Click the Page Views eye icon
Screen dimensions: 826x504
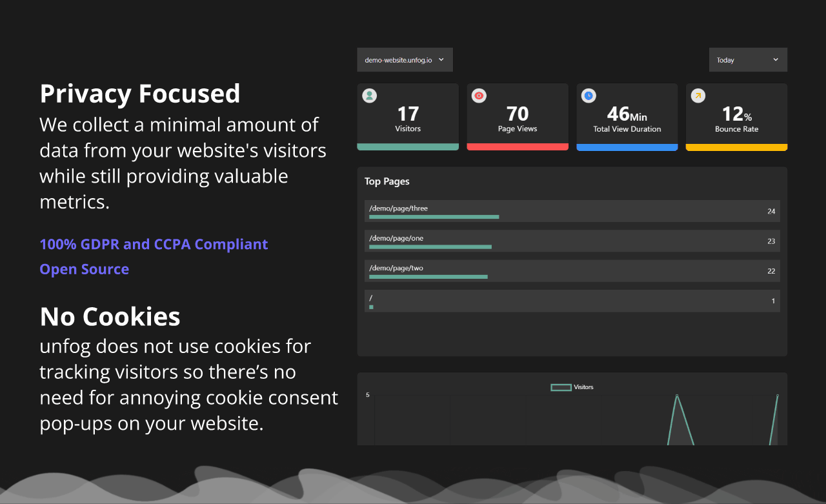[x=479, y=96]
